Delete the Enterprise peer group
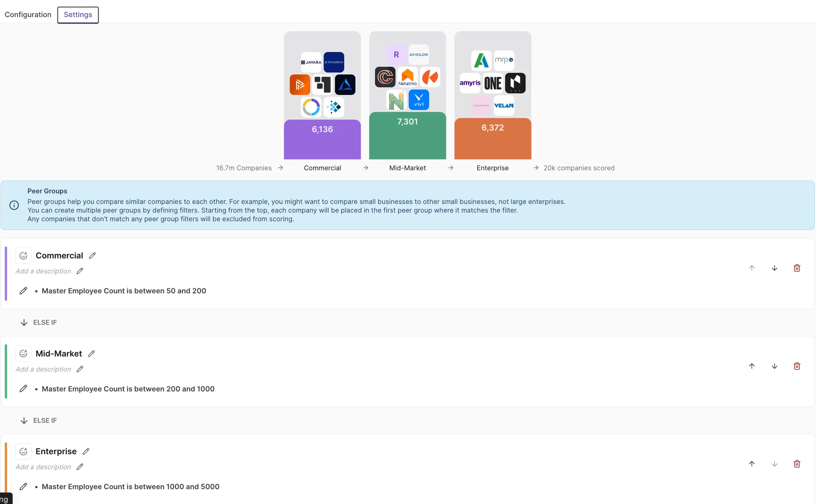The width and height of the screenshot is (816, 504). pyautogui.click(x=797, y=464)
